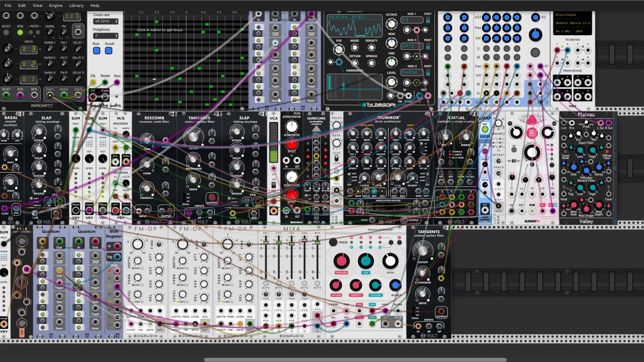Click the TO DEVICE input jack 2
The image size is (644, 362).
(567, 50)
